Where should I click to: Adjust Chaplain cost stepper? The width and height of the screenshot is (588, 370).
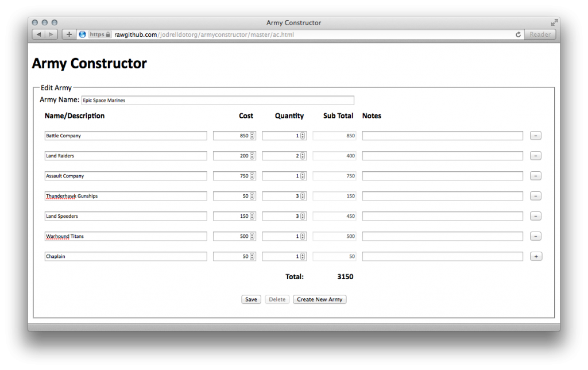(252, 256)
